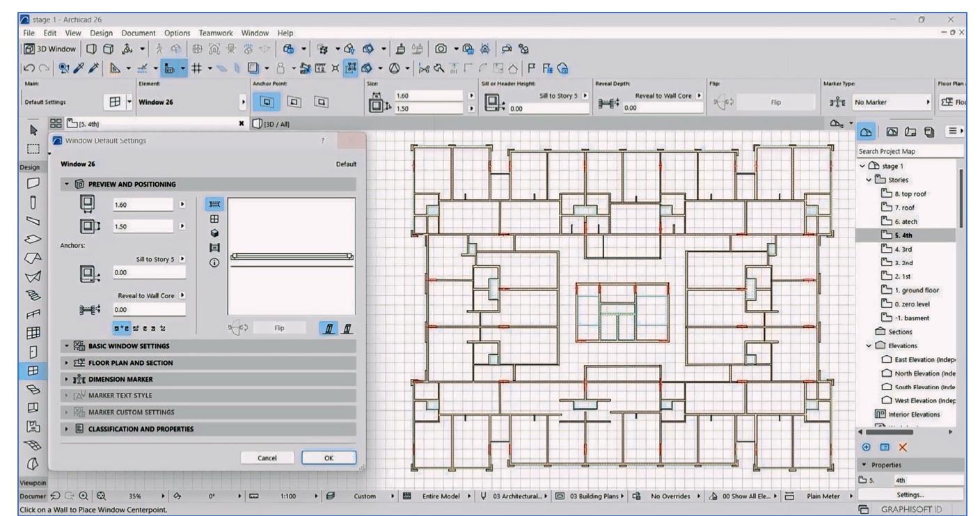The width and height of the screenshot is (980, 516).
Task: Click the camera icon in the top toolbar
Action: [441, 50]
